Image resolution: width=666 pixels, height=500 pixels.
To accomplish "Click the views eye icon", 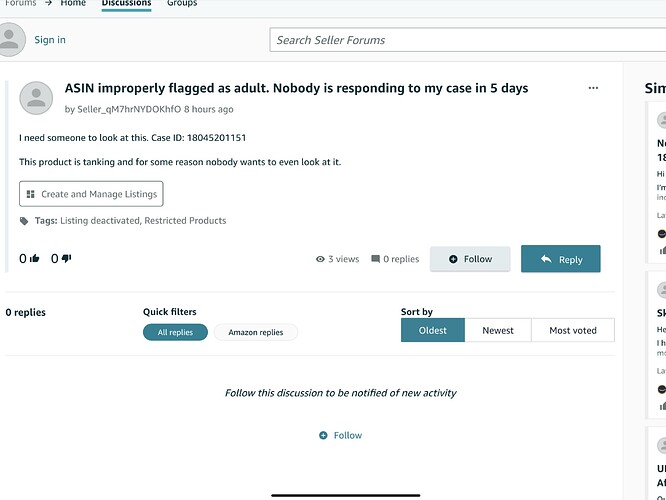I will 320,259.
